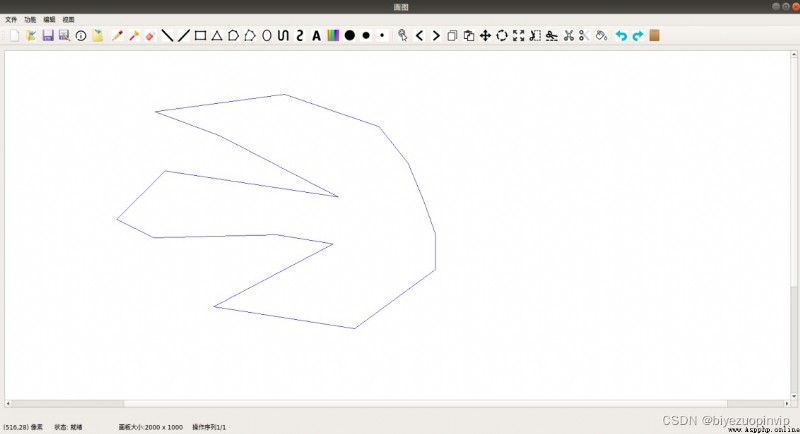Screen dimensions: 800x434
Task: Open the 文件 menu
Action: (x=11, y=19)
